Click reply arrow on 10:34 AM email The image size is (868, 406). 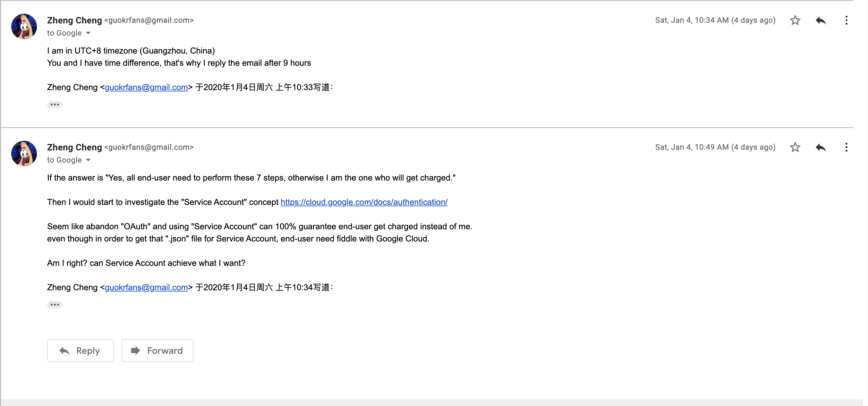tap(821, 21)
